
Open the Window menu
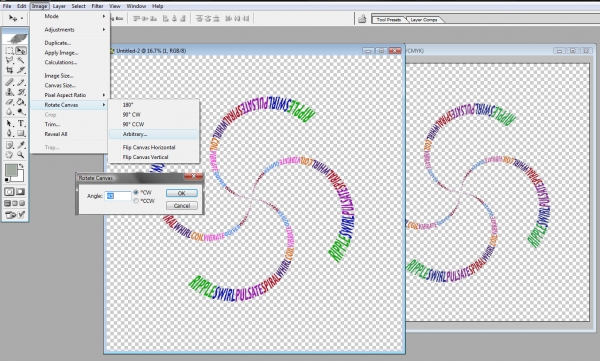(x=136, y=6)
